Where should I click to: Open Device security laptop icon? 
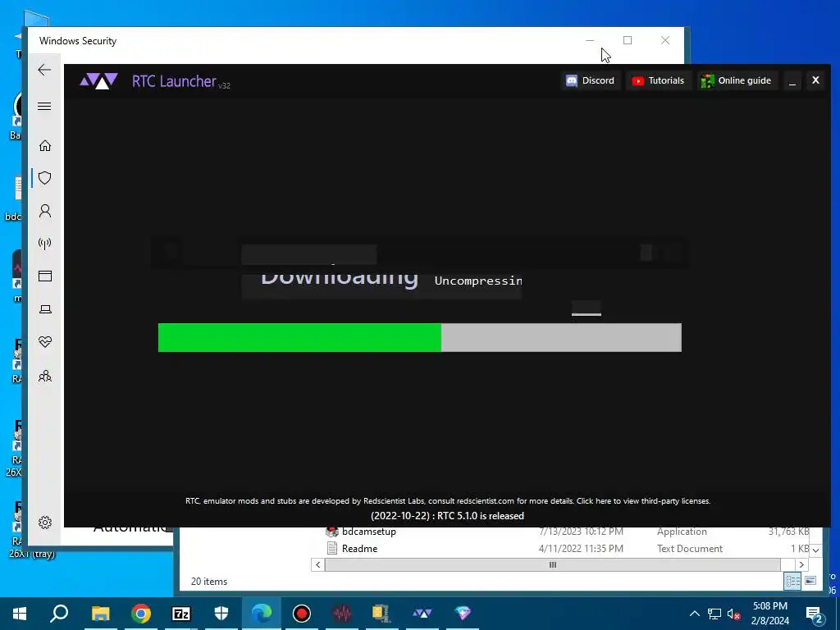tap(45, 309)
